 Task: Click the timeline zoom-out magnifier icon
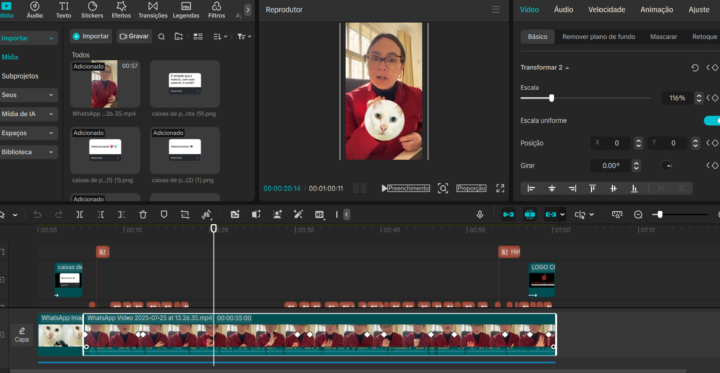pyautogui.click(x=638, y=215)
